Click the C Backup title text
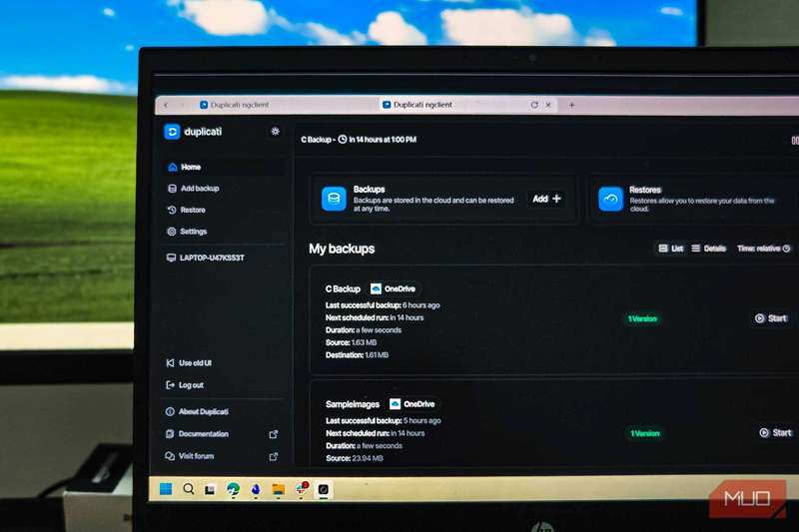Image resolution: width=799 pixels, height=532 pixels. tap(343, 288)
